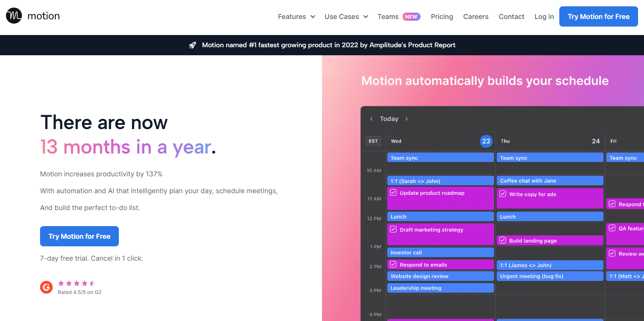The width and height of the screenshot is (644, 321).
Task: Click Rated 4.5/5 on G2 text
Action: 80,292
